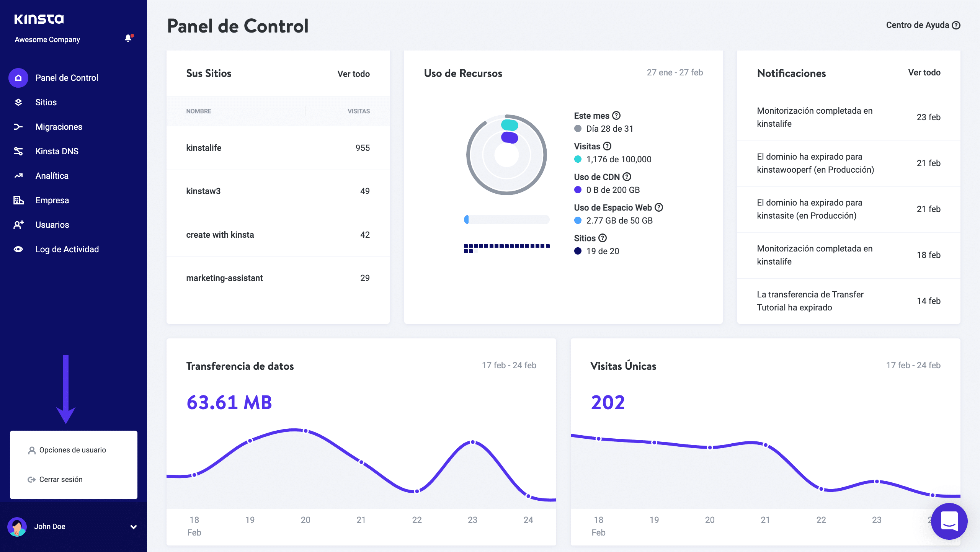This screenshot has width=980, height=552.
Task: Open the chat support bubble
Action: [x=949, y=521]
